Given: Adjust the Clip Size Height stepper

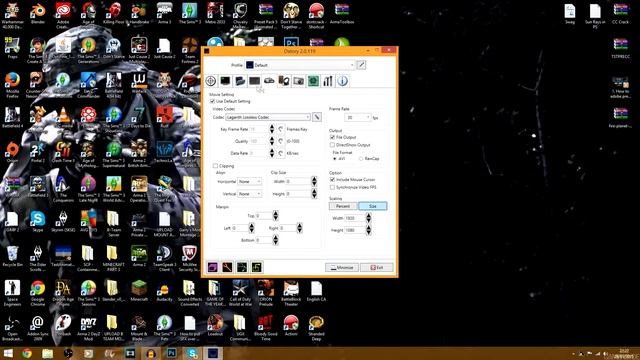Looking at the screenshot, I should (x=314, y=193).
